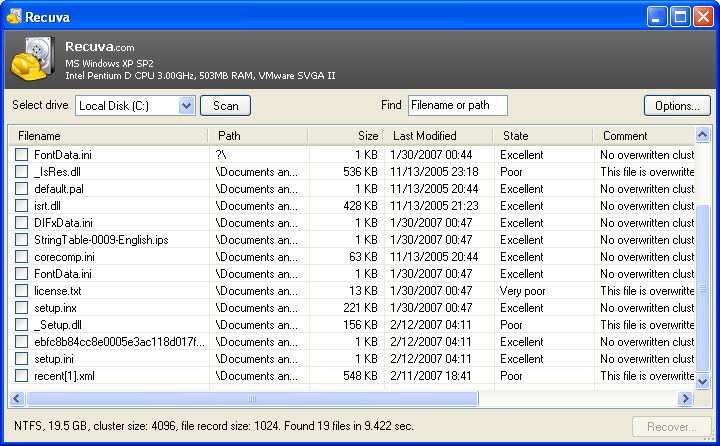This screenshot has width=720, height=446.
Task: Click the vertical scrollbar thumb
Action: 703,288
